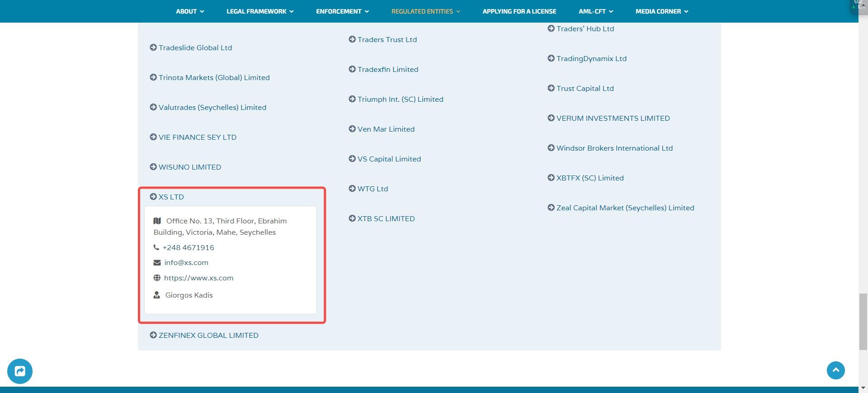868x393 pixels.
Task: Open https://www.xs.com website link
Action: (199, 278)
